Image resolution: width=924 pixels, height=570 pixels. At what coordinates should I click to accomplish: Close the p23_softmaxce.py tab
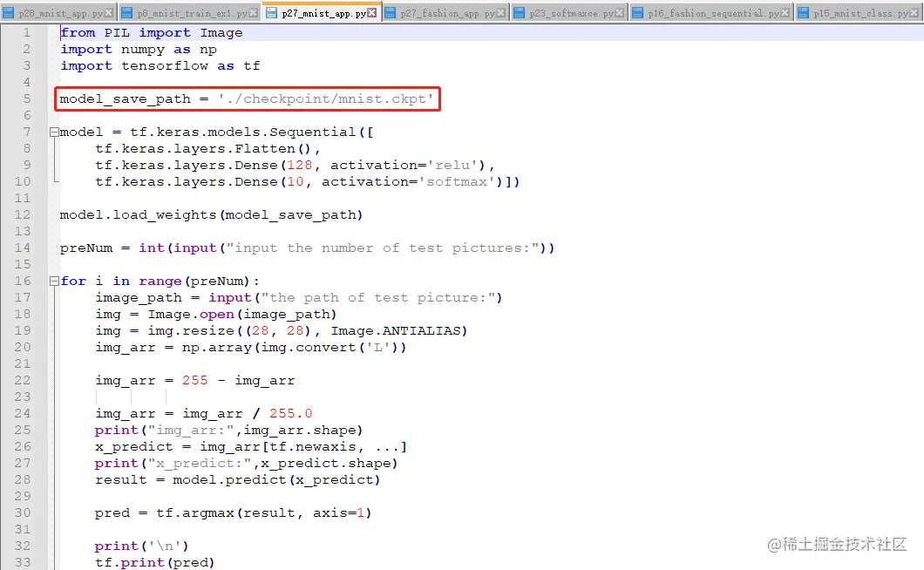(x=620, y=12)
